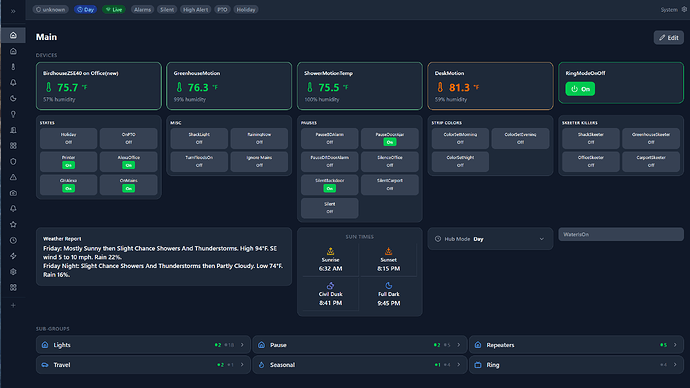Open the Hub Mode dropdown

[490, 239]
